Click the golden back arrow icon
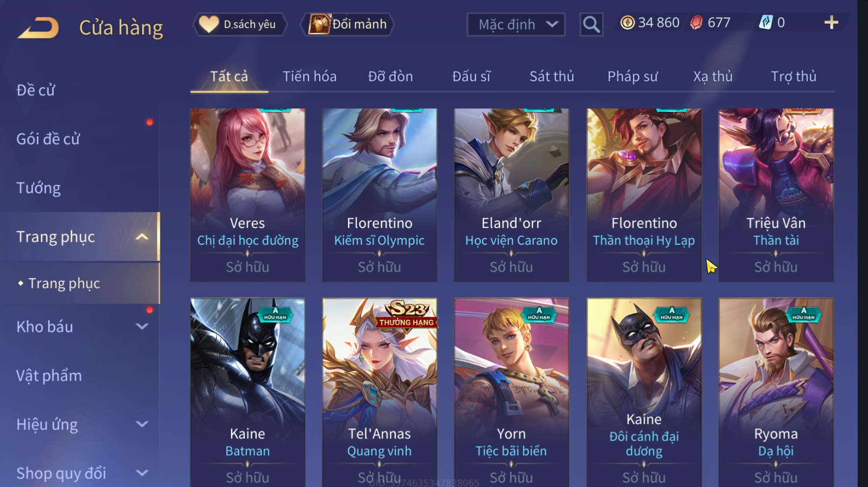The width and height of the screenshot is (868, 487). (38, 27)
